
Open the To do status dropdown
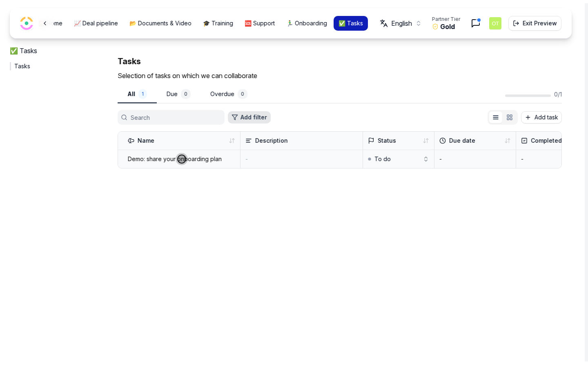[x=398, y=159]
